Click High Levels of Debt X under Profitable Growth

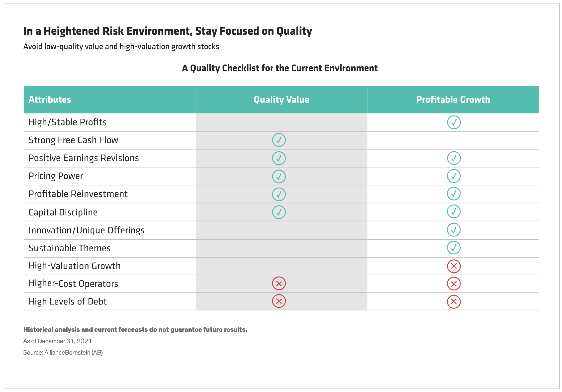454,301
